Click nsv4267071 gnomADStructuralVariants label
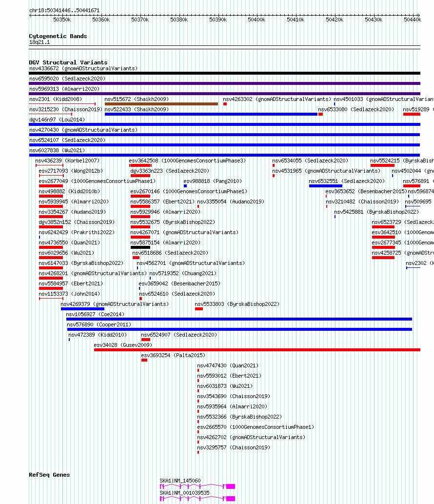 pyautogui.click(x=184, y=233)
